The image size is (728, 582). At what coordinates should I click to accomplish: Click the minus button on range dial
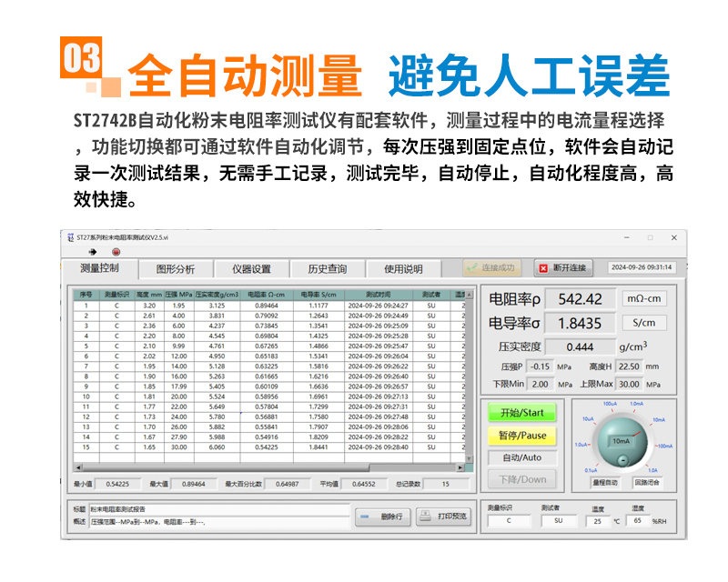[x=622, y=460]
